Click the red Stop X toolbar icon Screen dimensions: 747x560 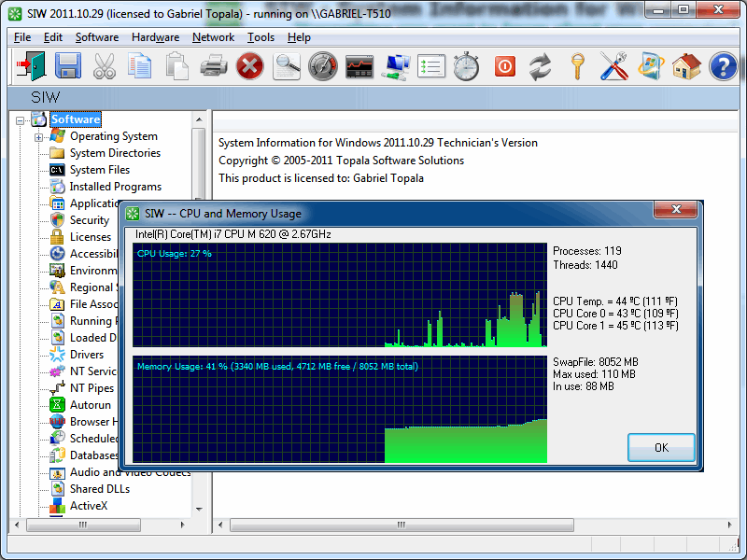click(x=249, y=66)
